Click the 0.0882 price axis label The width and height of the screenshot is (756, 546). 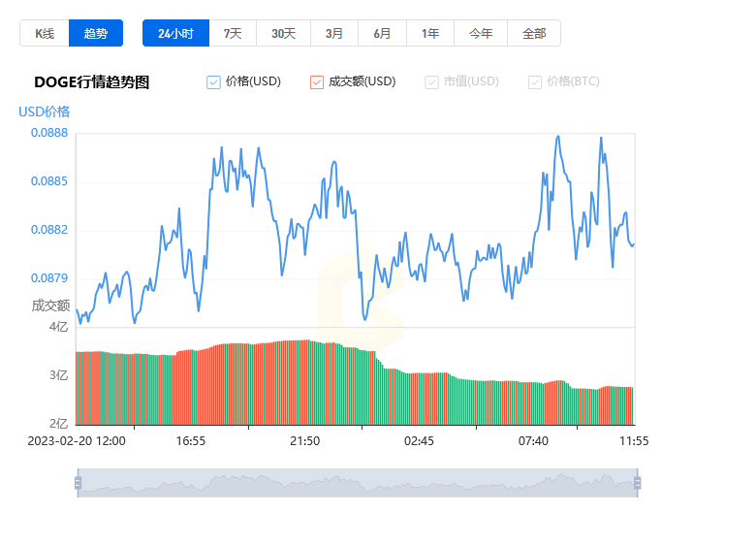click(49, 230)
